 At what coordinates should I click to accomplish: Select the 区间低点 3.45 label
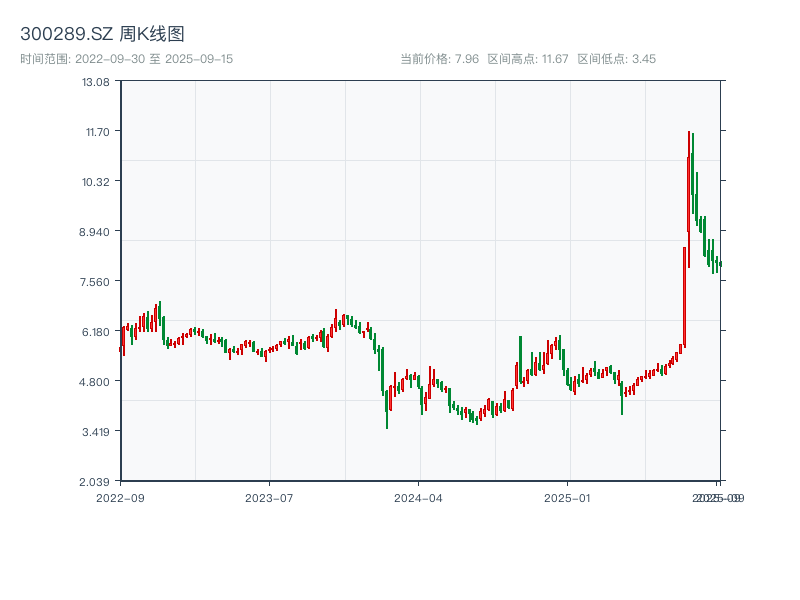[x=616, y=59]
